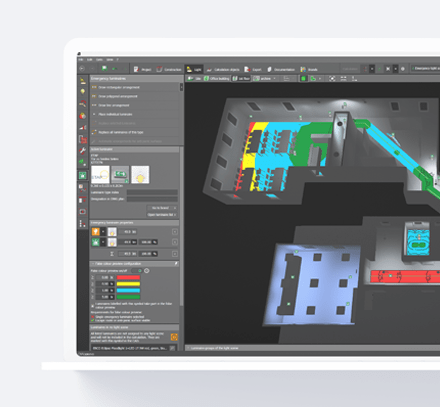Screen dimensions: 440x407
Task: Select the vertical dots arrangement tool in sidebar
Action: [82, 224]
